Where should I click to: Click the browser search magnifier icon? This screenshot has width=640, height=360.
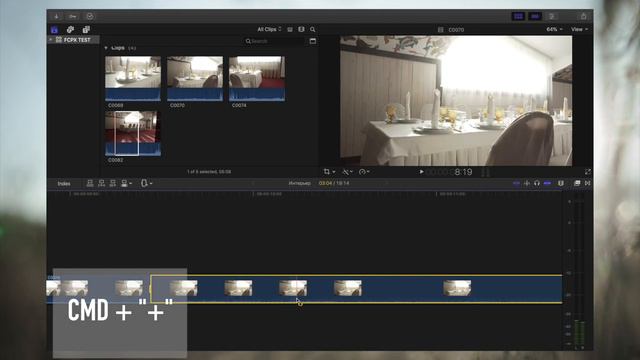point(313,29)
